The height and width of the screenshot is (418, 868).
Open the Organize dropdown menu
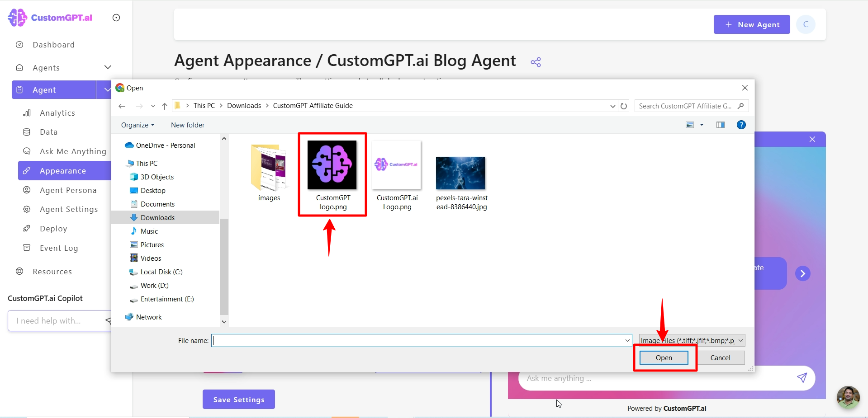(138, 125)
